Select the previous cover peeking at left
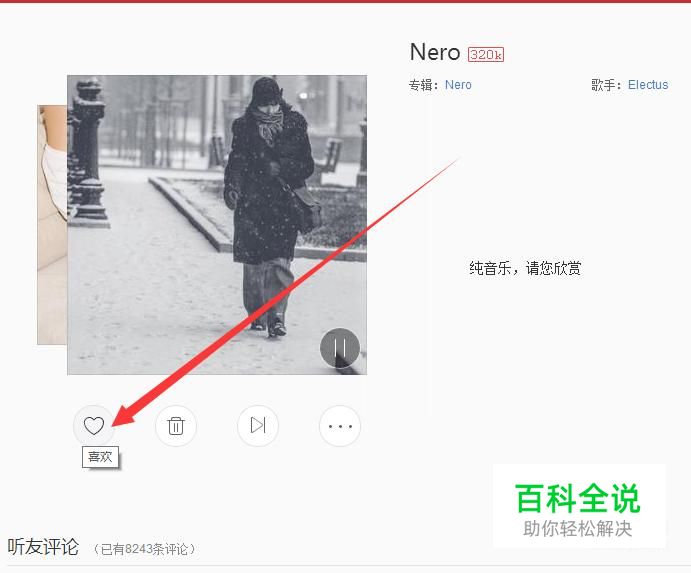The height and width of the screenshot is (573, 691). coord(52,225)
